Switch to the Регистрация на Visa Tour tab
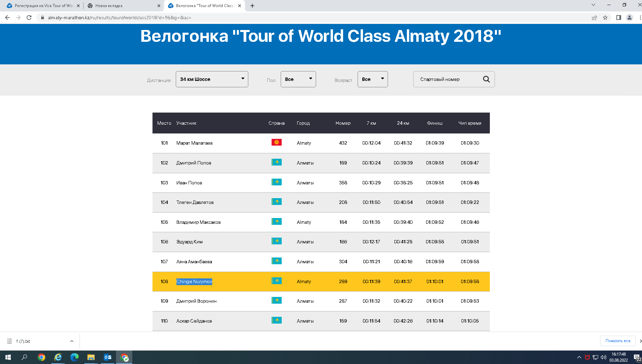Screen dimensions: 642x364 pyautogui.click(x=42, y=6)
